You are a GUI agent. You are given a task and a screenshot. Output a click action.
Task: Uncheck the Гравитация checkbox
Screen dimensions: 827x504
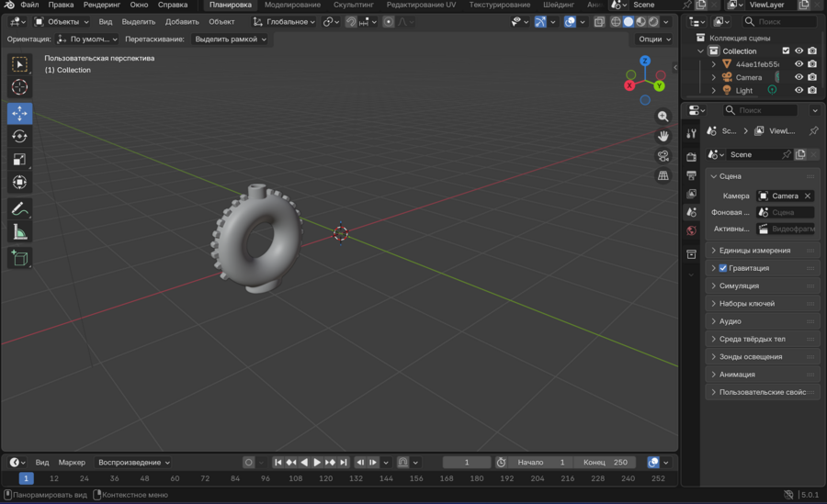point(723,268)
